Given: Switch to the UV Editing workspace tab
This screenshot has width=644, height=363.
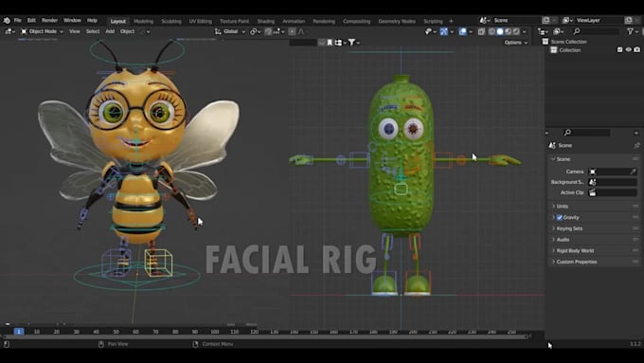Looking at the screenshot, I should 201,21.
